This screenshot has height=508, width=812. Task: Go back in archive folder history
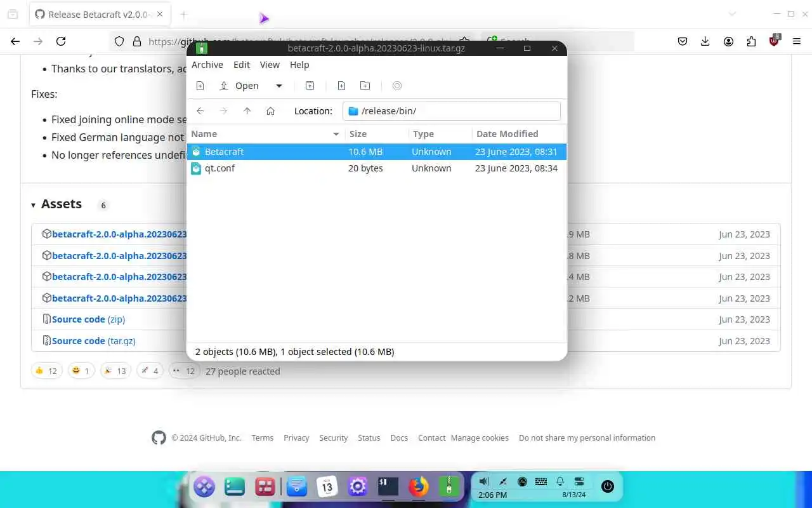click(200, 111)
